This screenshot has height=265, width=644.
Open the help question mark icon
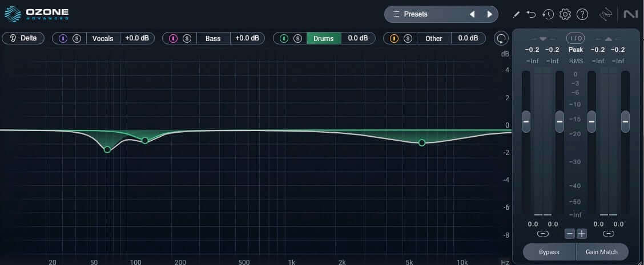point(582,15)
